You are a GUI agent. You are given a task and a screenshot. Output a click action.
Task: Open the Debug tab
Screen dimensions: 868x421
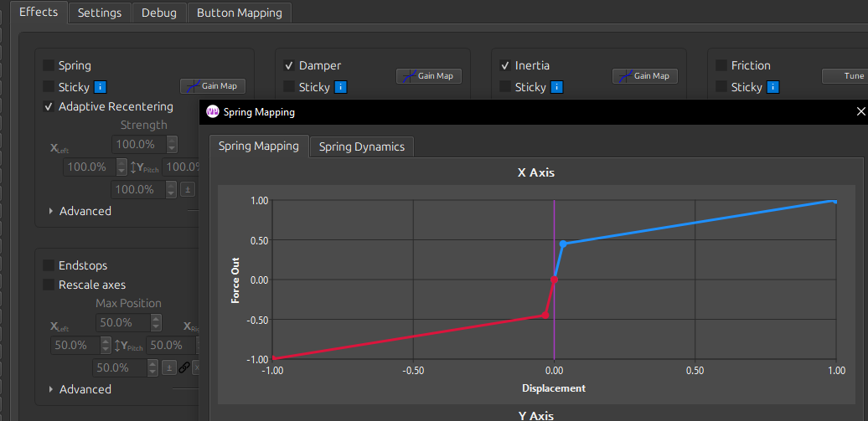tap(159, 13)
